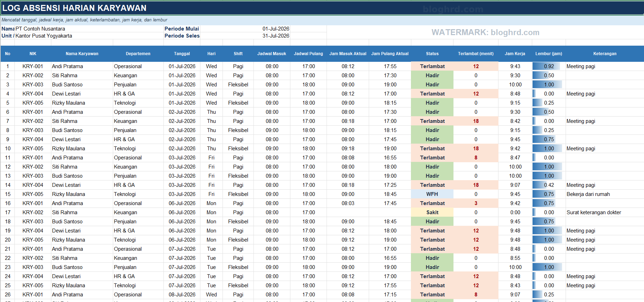Select the 'Nama Karyawan' column header

point(82,54)
